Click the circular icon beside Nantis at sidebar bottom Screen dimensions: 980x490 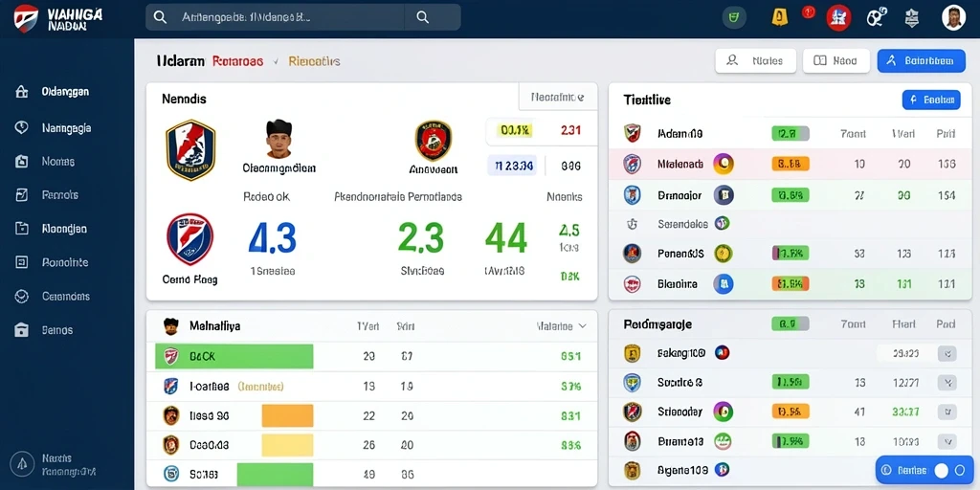coord(23,464)
